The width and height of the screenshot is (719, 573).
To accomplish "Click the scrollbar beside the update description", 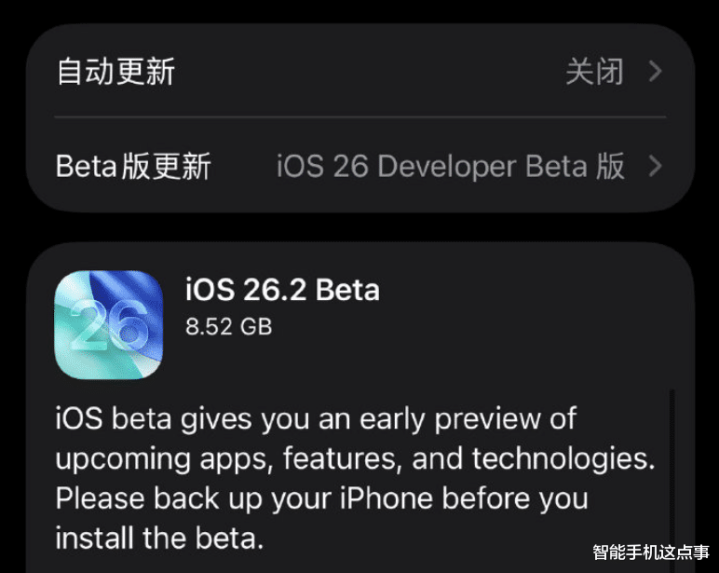I will pos(671,470).
